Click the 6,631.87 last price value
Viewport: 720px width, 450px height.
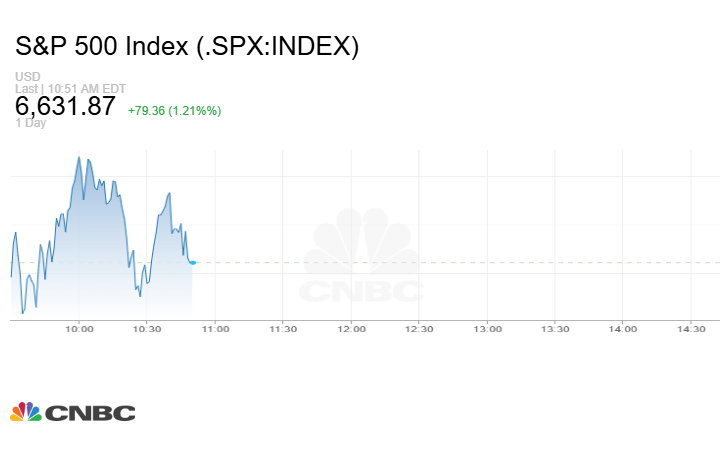click(x=65, y=107)
